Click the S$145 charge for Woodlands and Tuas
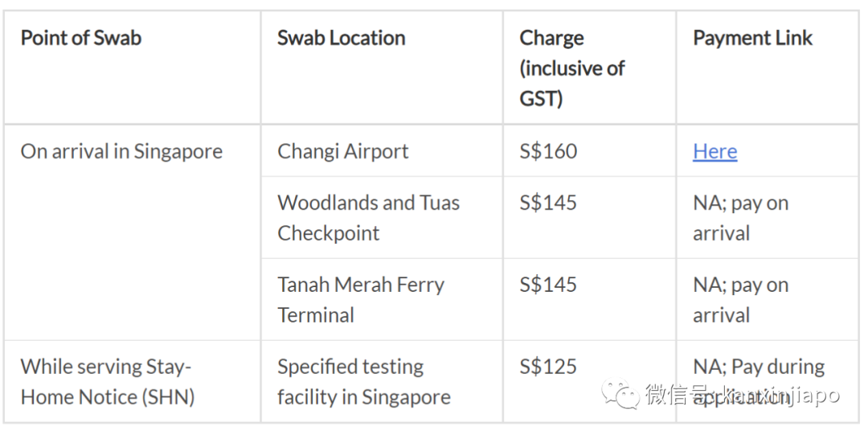This screenshot has width=868, height=435. click(x=548, y=203)
